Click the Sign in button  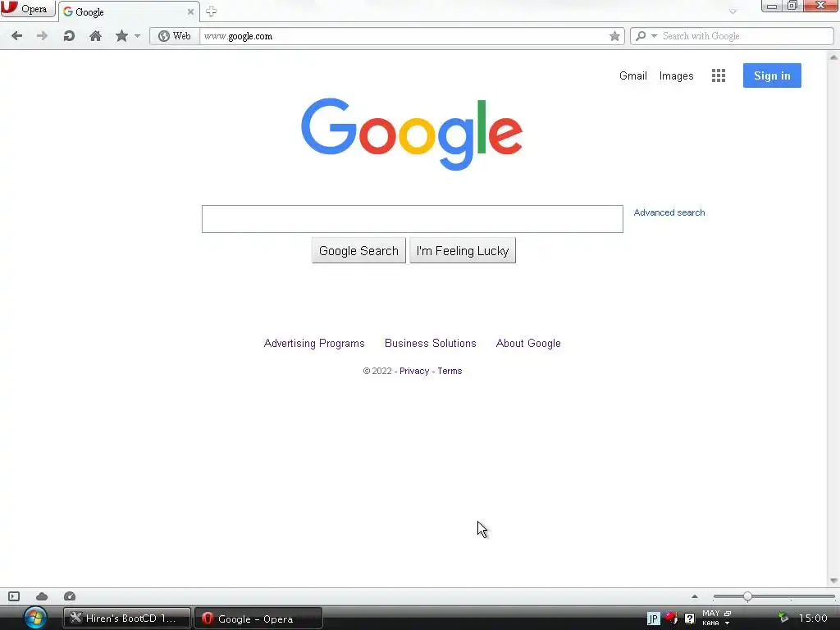pyautogui.click(x=772, y=75)
